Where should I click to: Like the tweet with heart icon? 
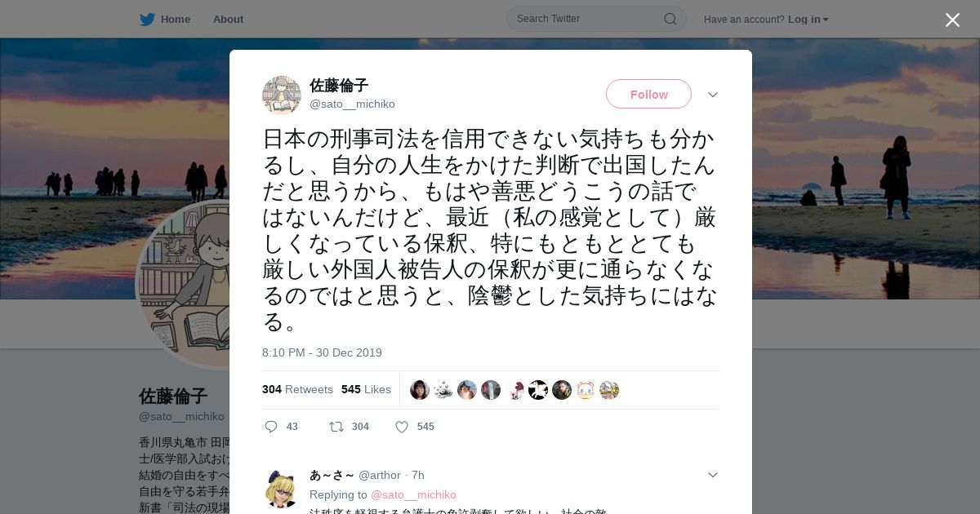(402, 427)
